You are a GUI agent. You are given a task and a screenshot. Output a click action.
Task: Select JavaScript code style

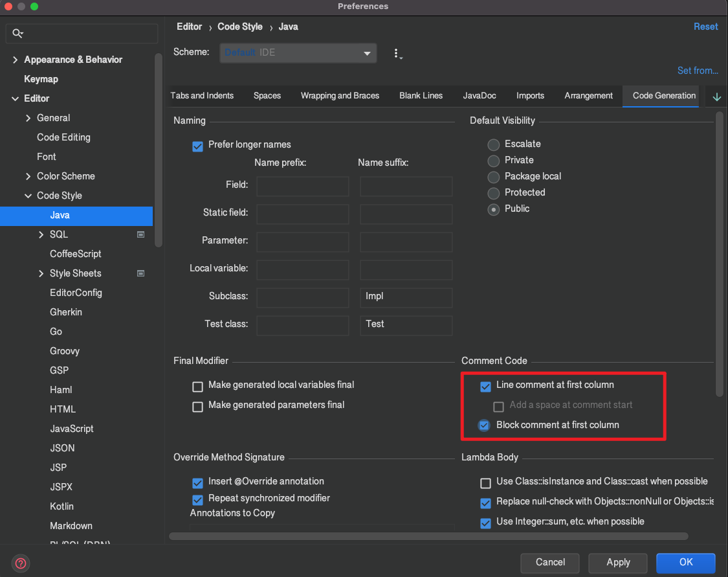(71, 429)
